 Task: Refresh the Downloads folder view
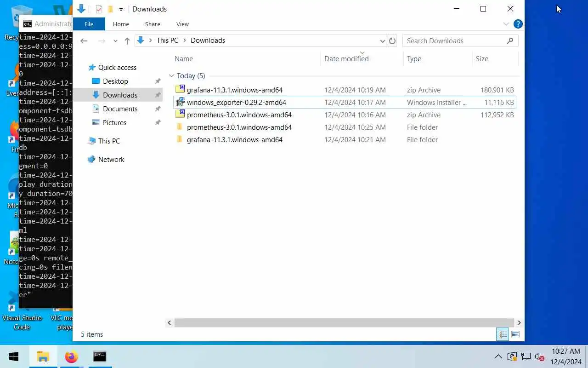(392, 41)
